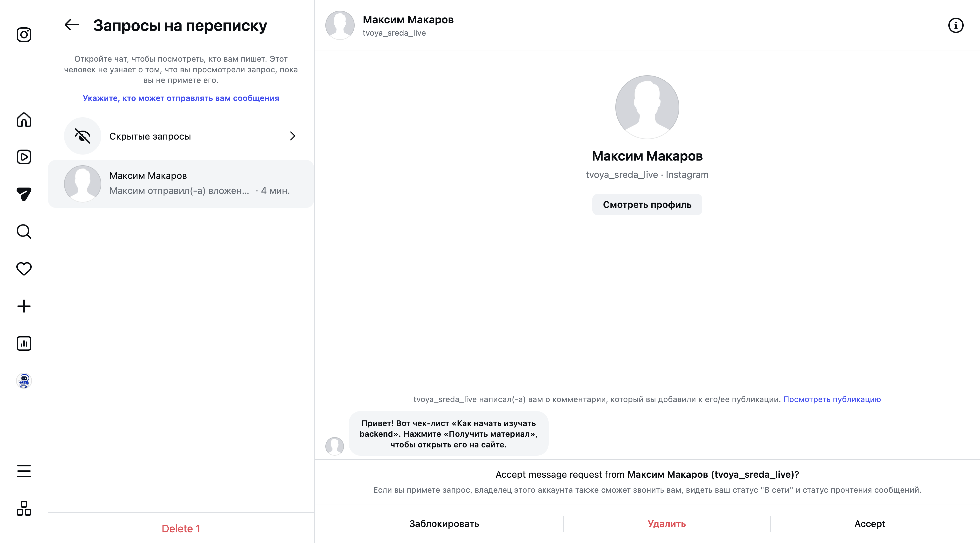Open Notifications heart icon

(x=24, y=269)
